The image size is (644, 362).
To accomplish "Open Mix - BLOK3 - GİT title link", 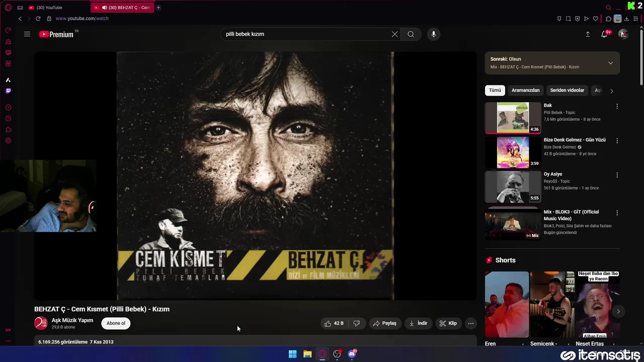I will click(x=571, y=215).
